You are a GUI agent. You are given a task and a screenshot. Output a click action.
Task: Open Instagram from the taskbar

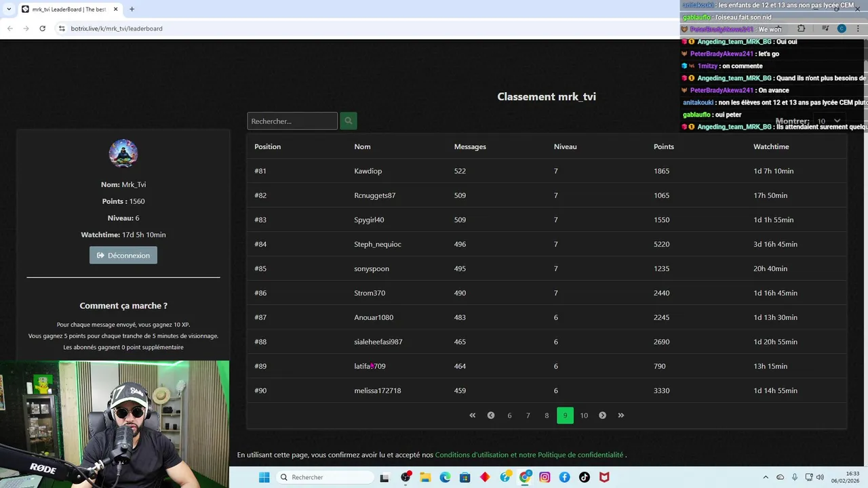545,477
